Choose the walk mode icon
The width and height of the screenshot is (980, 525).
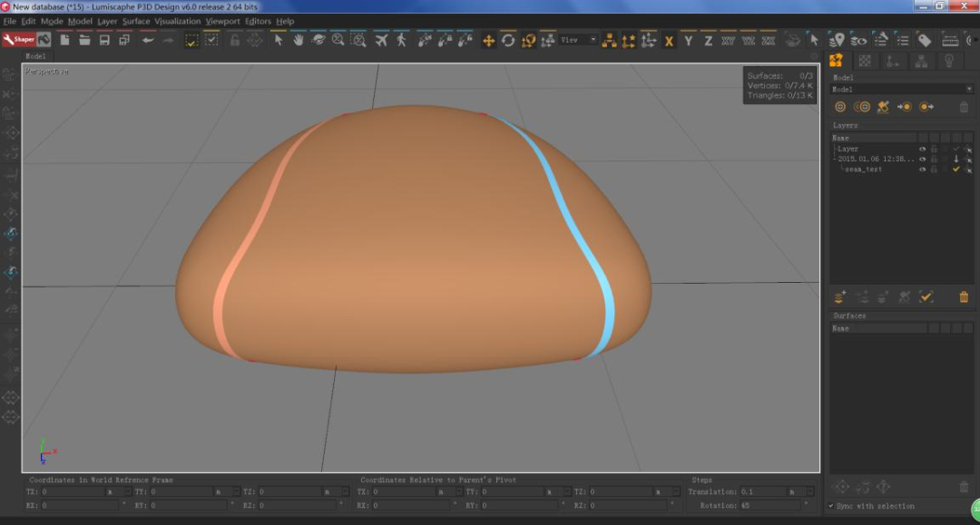pos(401,40)
